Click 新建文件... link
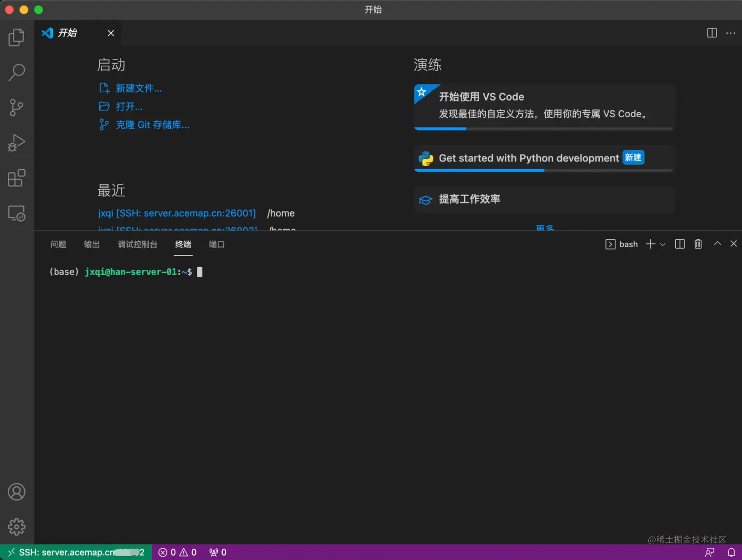The image size is (742, 560). [139, 88]
